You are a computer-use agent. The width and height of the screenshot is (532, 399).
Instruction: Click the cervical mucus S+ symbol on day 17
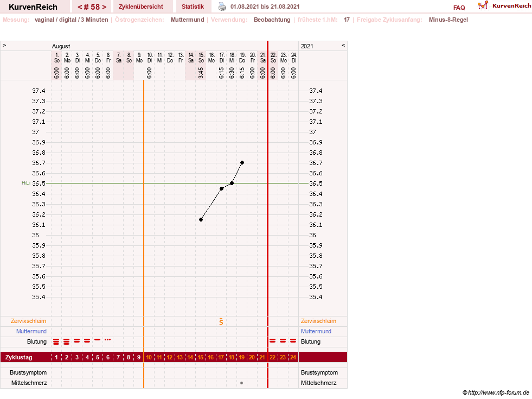pyautogui.click(x=221, y=321)
